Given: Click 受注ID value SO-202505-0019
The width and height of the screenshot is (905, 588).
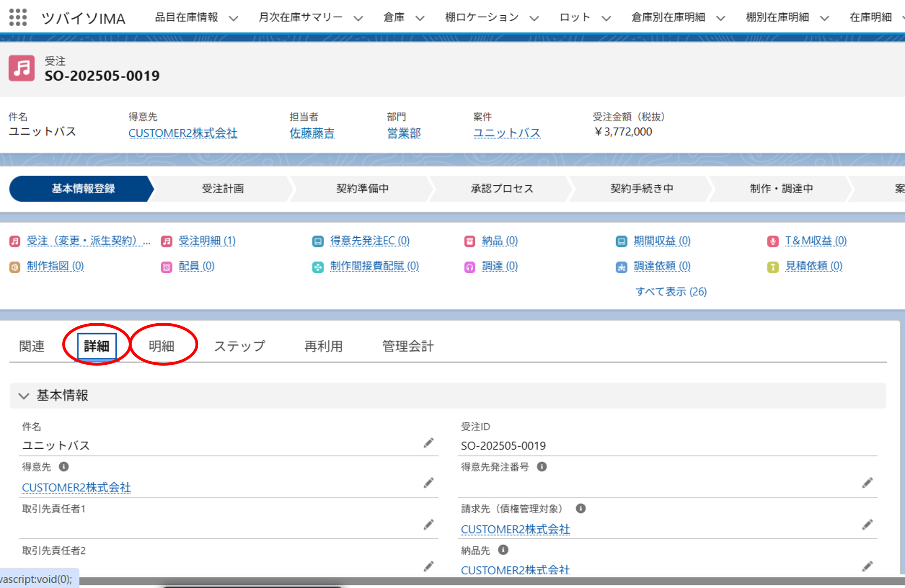Looking at the screenshot, I should 503,446.
